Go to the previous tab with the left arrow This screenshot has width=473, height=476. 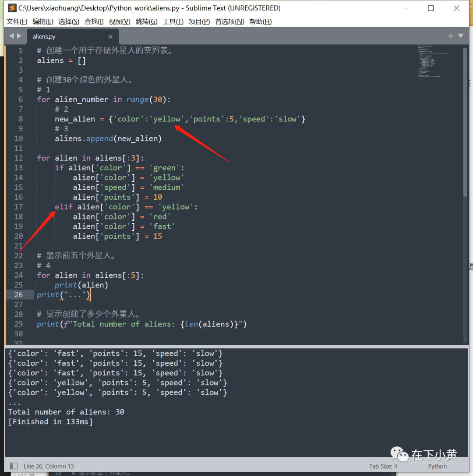click(x=11, y=36)
